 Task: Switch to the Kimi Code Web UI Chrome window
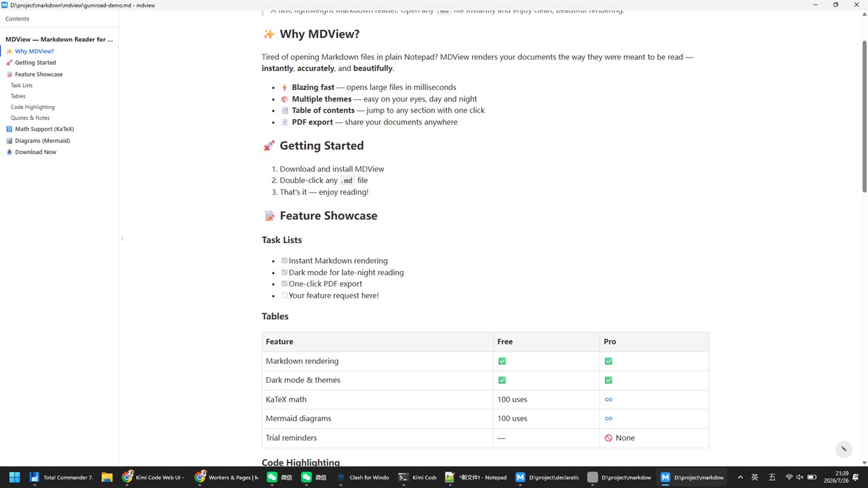coord(153,477)
